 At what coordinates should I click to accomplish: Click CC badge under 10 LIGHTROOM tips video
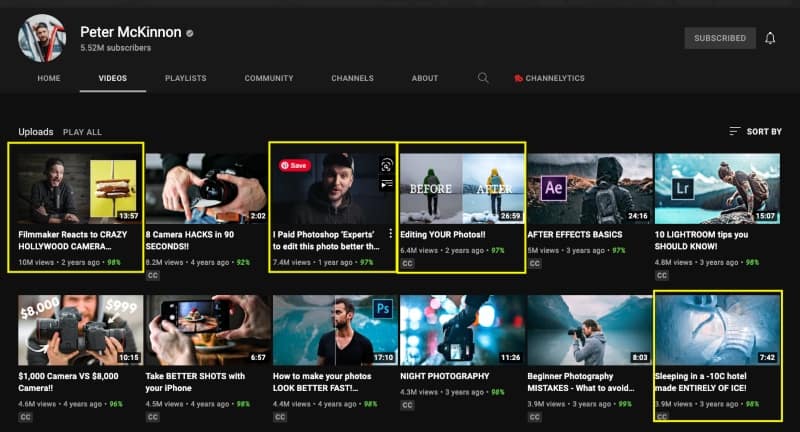click(662, 275)
